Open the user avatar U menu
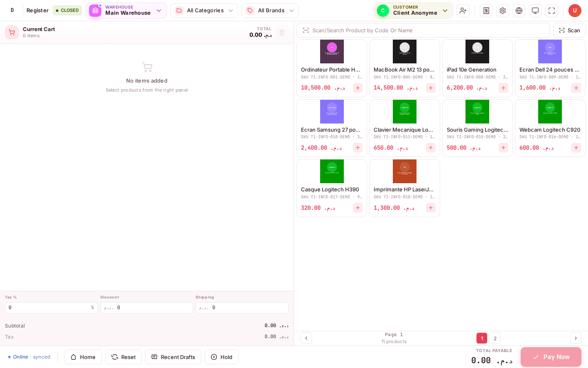This screenshot has height=368, width=588. 575,11
